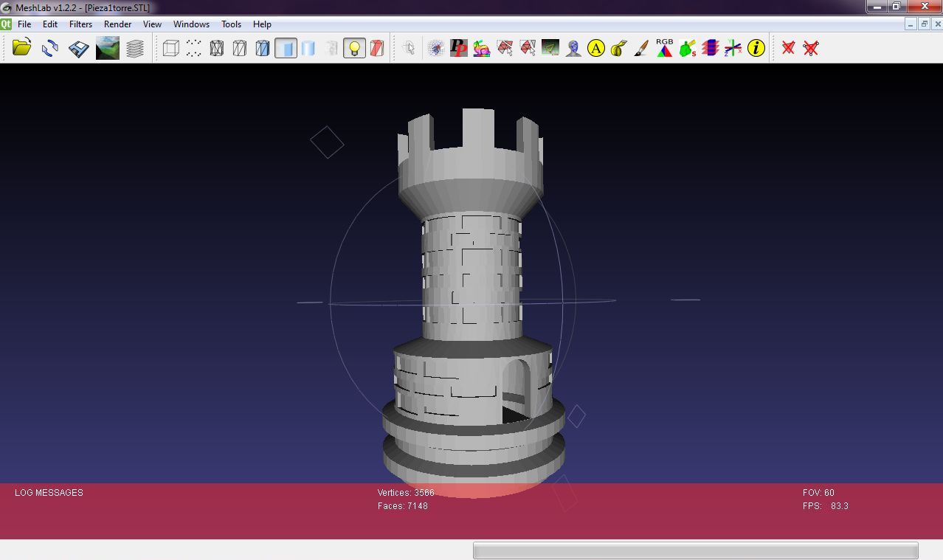The height and width of the screenshot is (560, 943).
Task: Open the layers dialog stack icon
Action: [135, 48]
